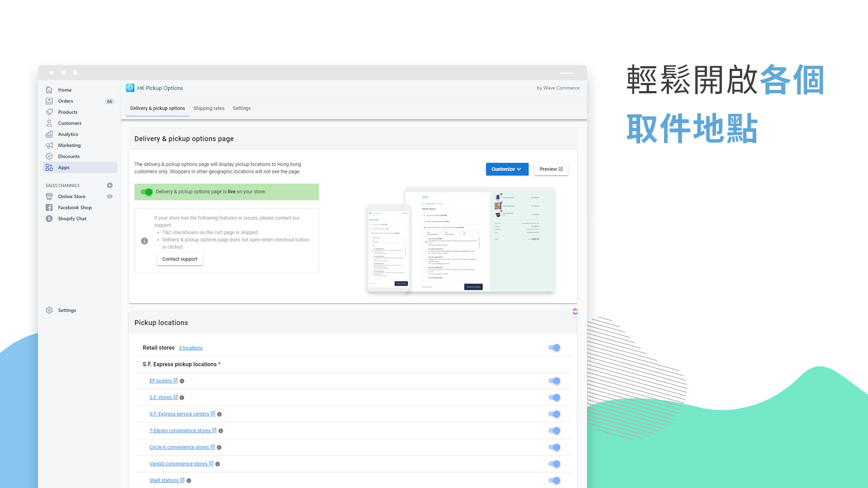Click the HK Pickup Options app logo
The image size is (868, 488).
pos(130,88)
